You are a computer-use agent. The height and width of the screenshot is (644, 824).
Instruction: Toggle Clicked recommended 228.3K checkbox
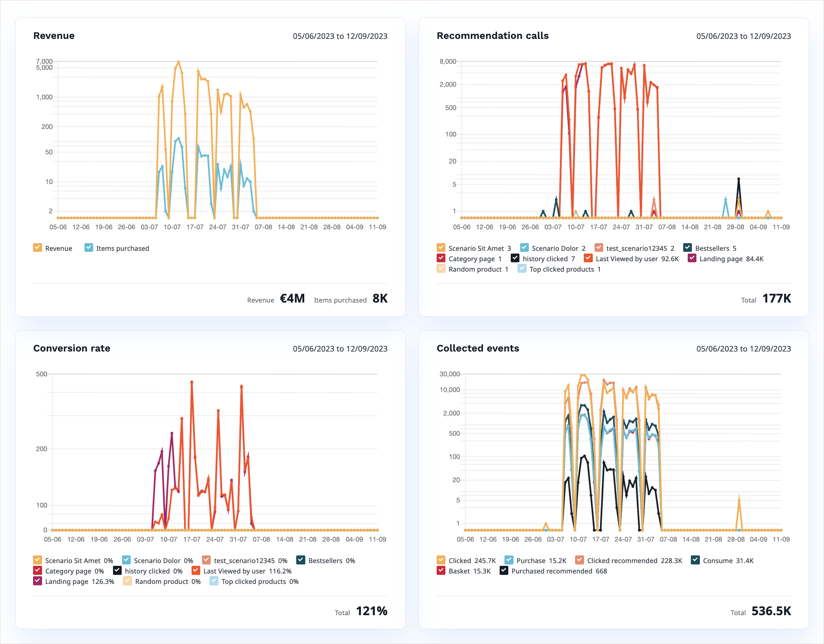579,560
